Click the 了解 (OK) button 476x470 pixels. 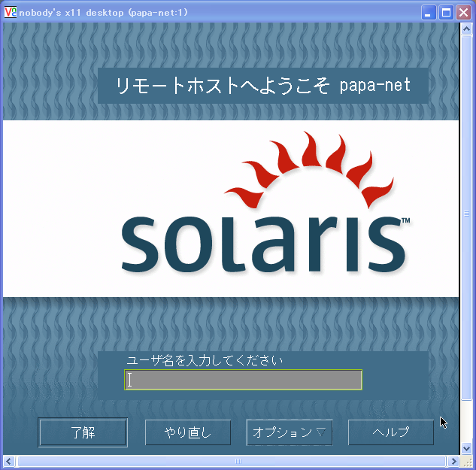pyautogui.click(x=83, y=432)
